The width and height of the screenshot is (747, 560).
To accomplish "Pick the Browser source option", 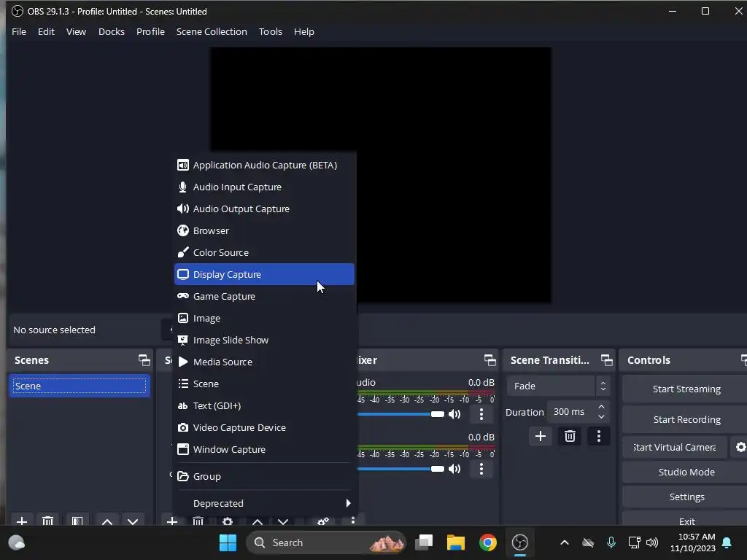I will click(x=264, y=231).
